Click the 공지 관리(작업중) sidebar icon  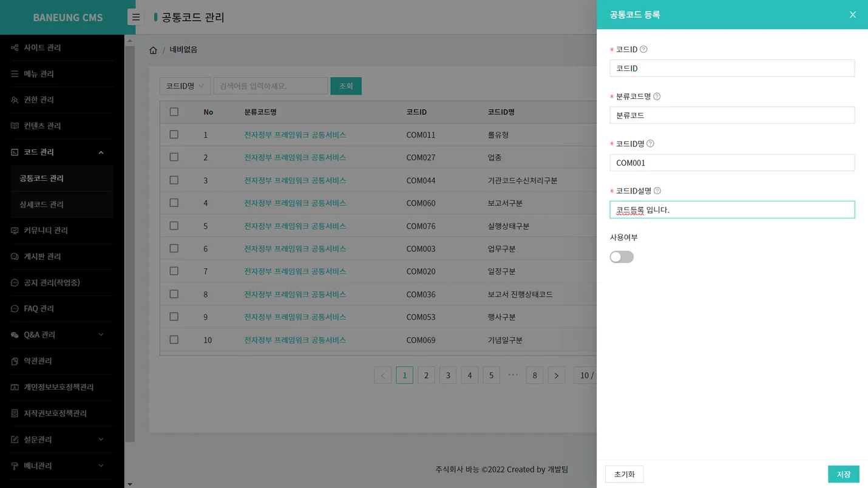(15, 282)
